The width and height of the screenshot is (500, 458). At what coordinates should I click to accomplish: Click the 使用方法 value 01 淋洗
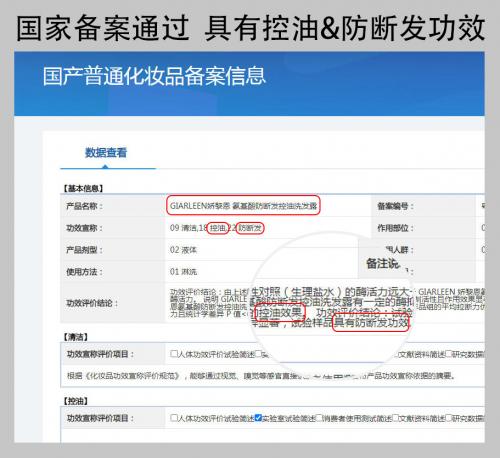(183, 272)
